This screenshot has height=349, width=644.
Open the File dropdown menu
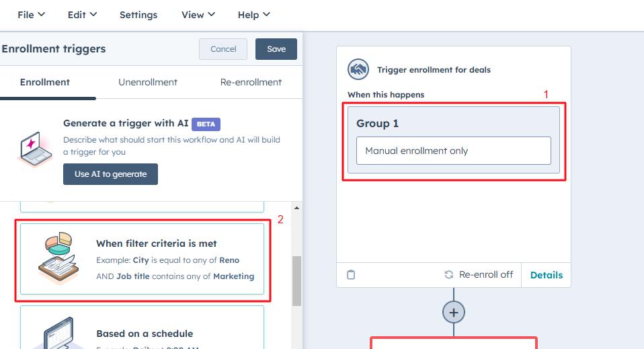(31, 14)
